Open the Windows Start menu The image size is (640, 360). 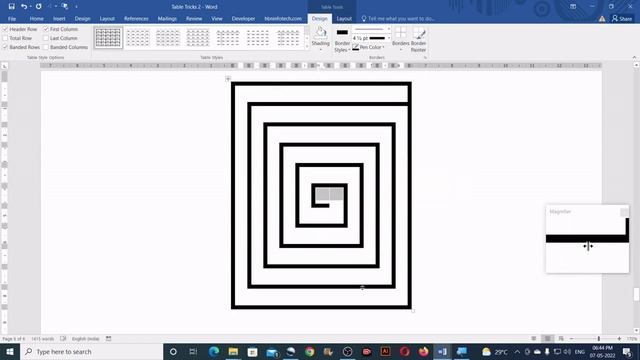click(10, 351)
